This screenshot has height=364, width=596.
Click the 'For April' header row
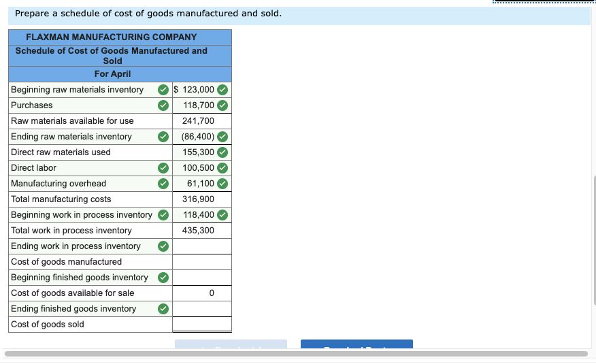[x=120, y=74]
